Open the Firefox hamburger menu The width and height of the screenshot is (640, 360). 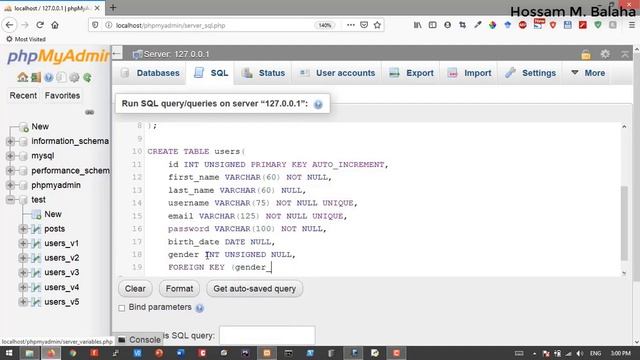pyautogui.click(x=631, y=25)
